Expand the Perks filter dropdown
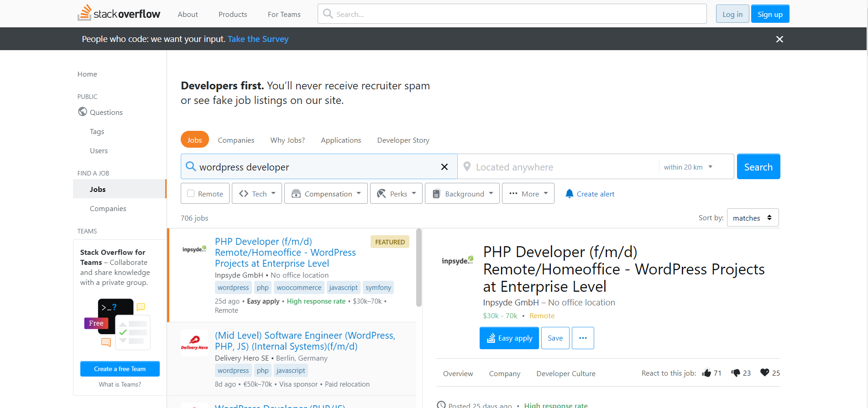The width and height of the screenshot is (868, 408). pyautogui.click(x=396, y=194)
